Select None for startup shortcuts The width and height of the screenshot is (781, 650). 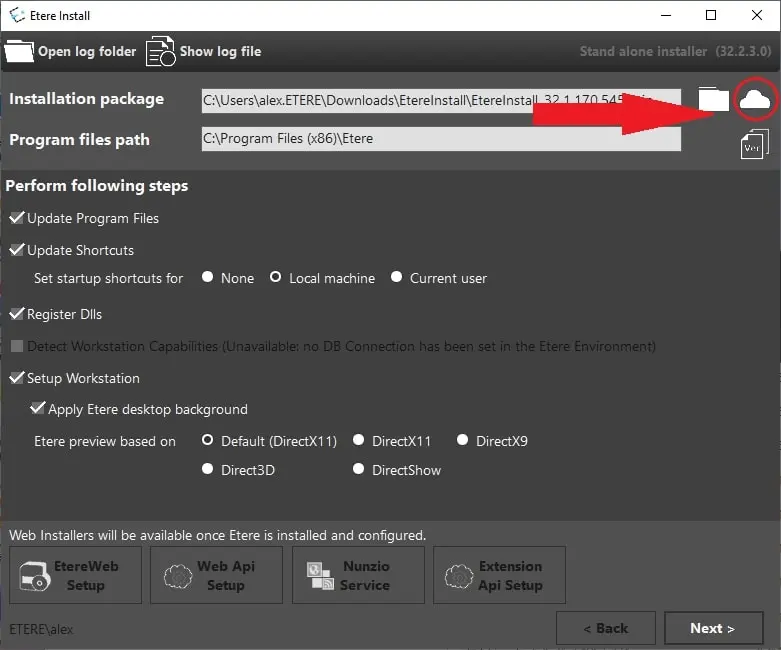coord(208,278)
